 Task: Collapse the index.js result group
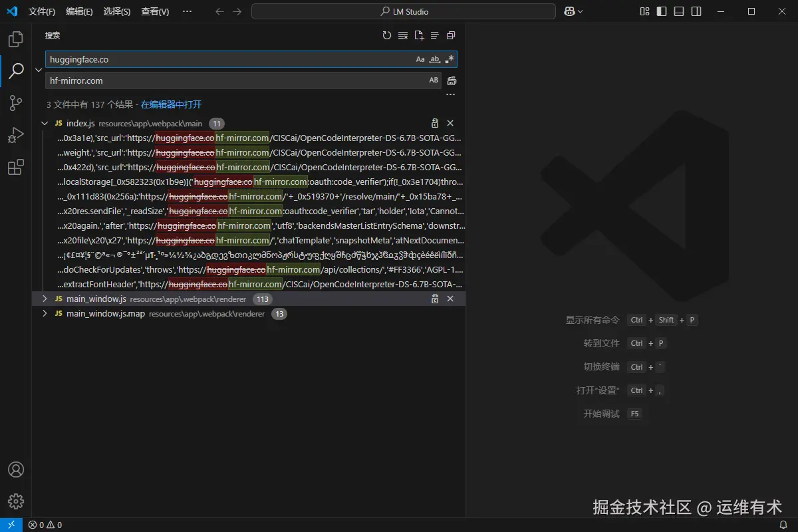pyautogui.click(x=45, y=123)
